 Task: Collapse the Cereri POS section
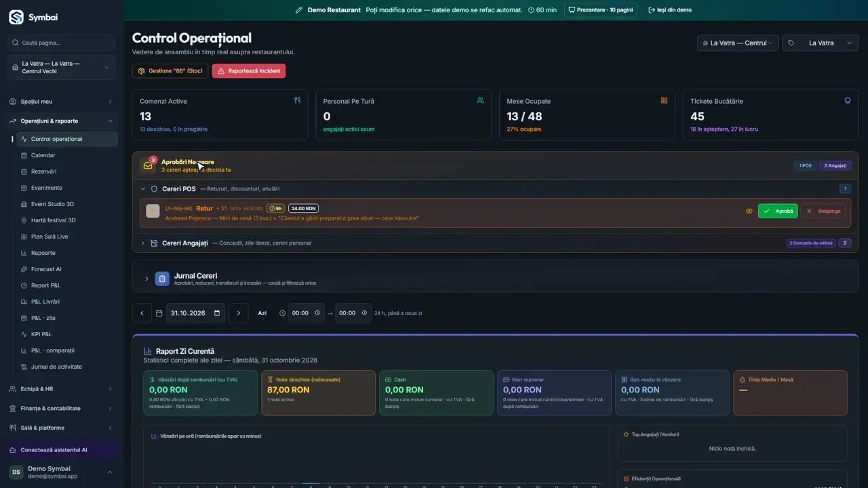(x=143, y=189)
